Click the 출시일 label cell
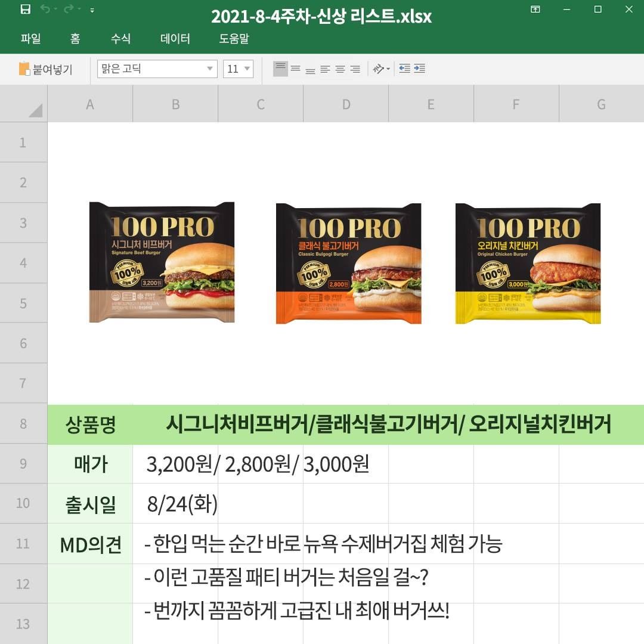 tap(91, 504)
